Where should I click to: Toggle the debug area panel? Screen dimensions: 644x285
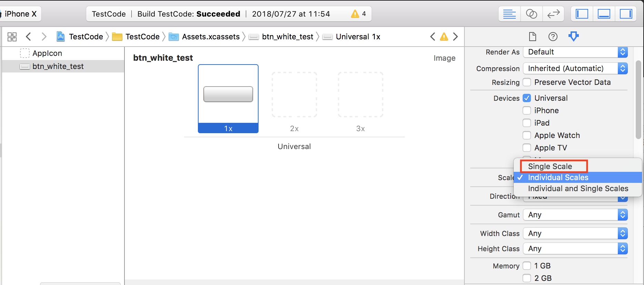tap(604, 14)
